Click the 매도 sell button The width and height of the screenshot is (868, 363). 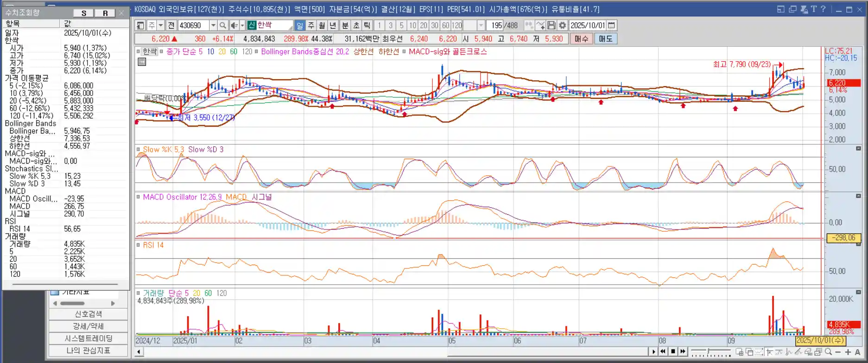606,39
